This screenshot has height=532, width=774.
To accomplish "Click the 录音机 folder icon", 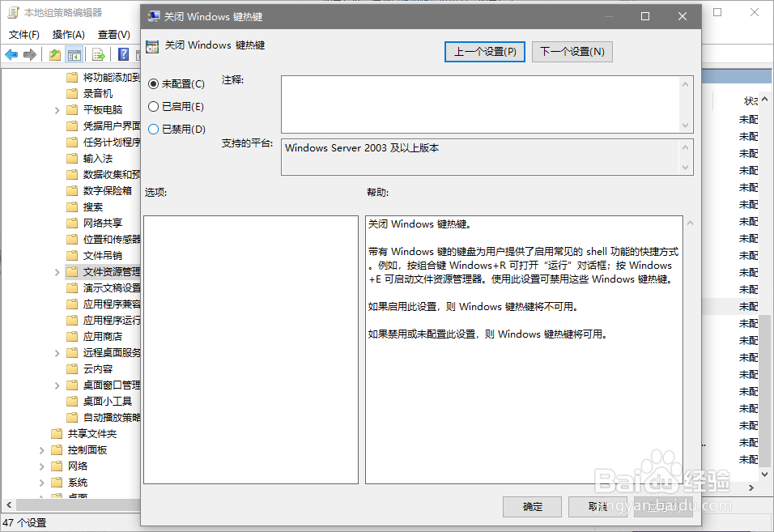I will point(72,93).
